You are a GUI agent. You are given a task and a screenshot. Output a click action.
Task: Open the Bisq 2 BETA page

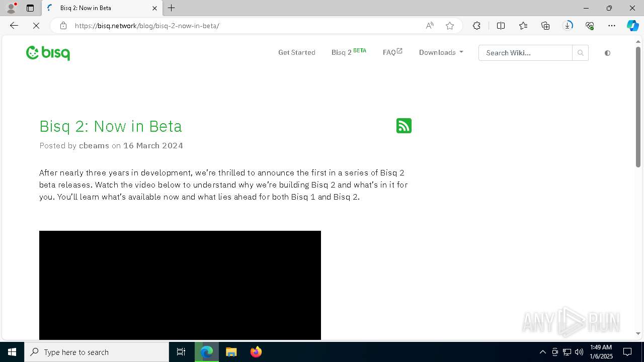point(349,52)
